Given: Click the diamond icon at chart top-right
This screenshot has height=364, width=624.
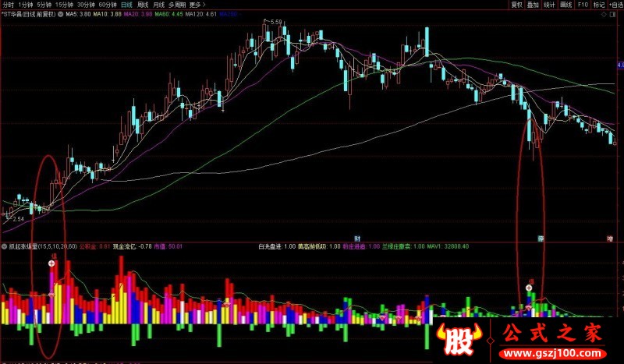Looking at the screenshot, I should point(604,14).
